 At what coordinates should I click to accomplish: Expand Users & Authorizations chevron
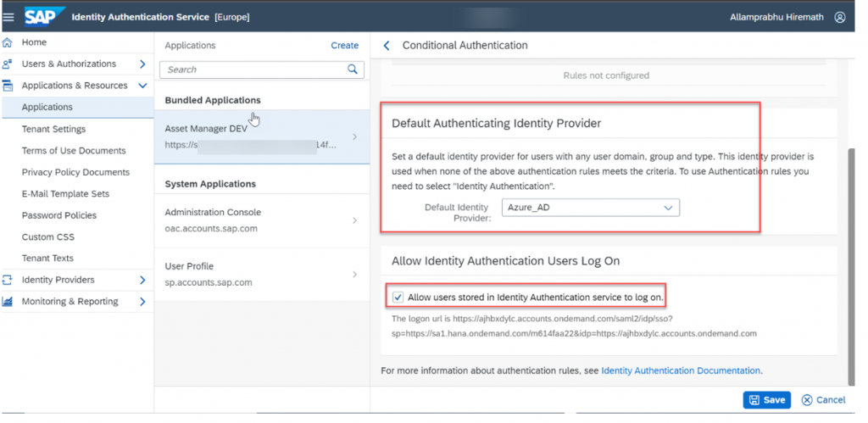point(142,64)
